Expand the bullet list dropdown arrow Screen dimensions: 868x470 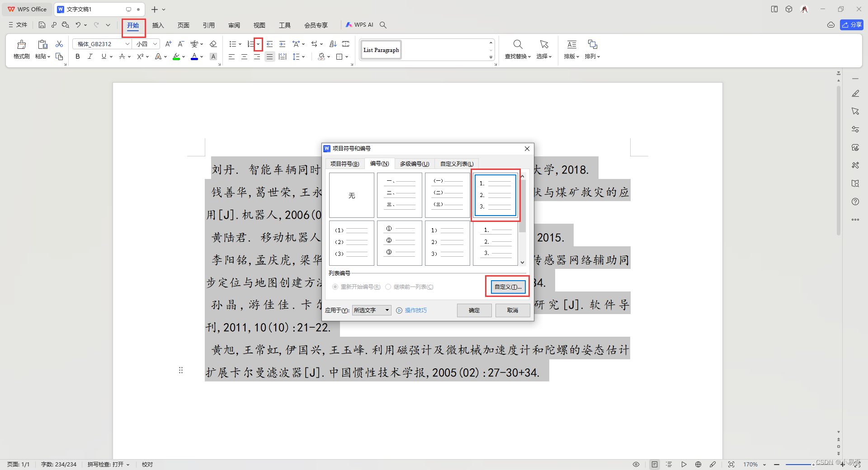click(x=240, y=44)
